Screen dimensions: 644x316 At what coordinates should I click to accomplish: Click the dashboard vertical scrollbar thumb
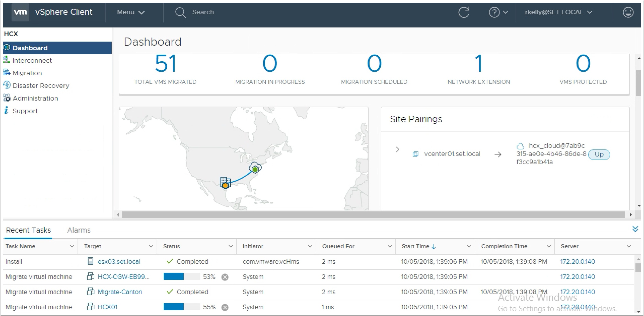coord(638,83)
